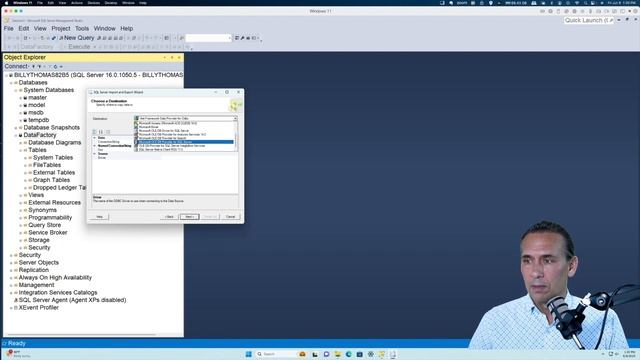This screenshot has width=640, height=360.
Task: Select the External Resources folder
Action: pyautogui.click(x=54, y=202)
